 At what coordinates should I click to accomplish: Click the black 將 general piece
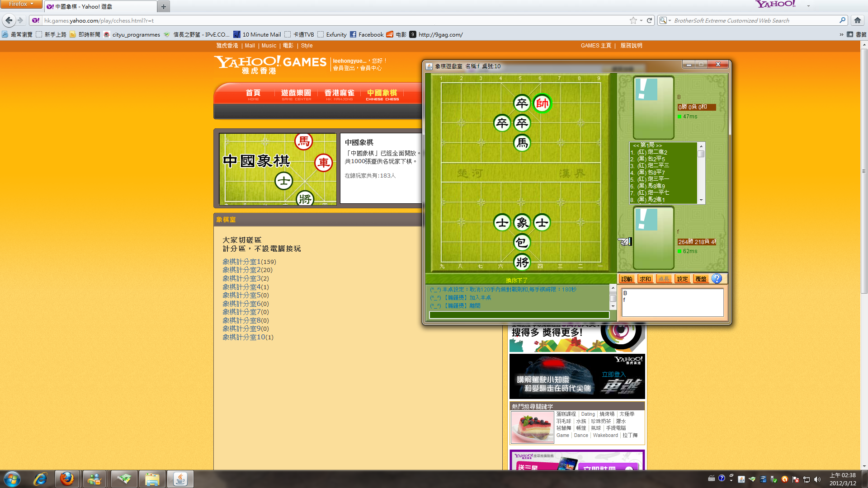tap(522, 262)
